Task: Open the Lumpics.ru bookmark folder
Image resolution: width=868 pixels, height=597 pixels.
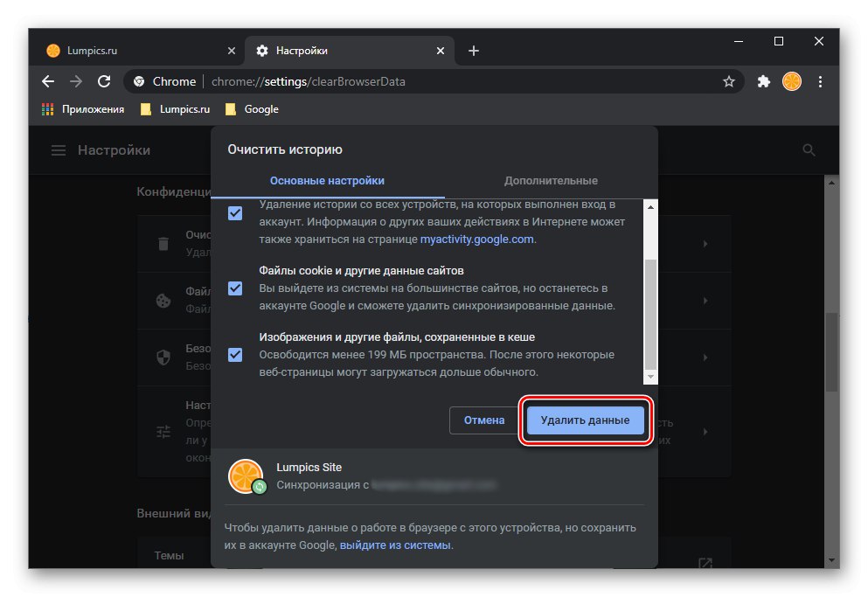Action: [175, 109]
